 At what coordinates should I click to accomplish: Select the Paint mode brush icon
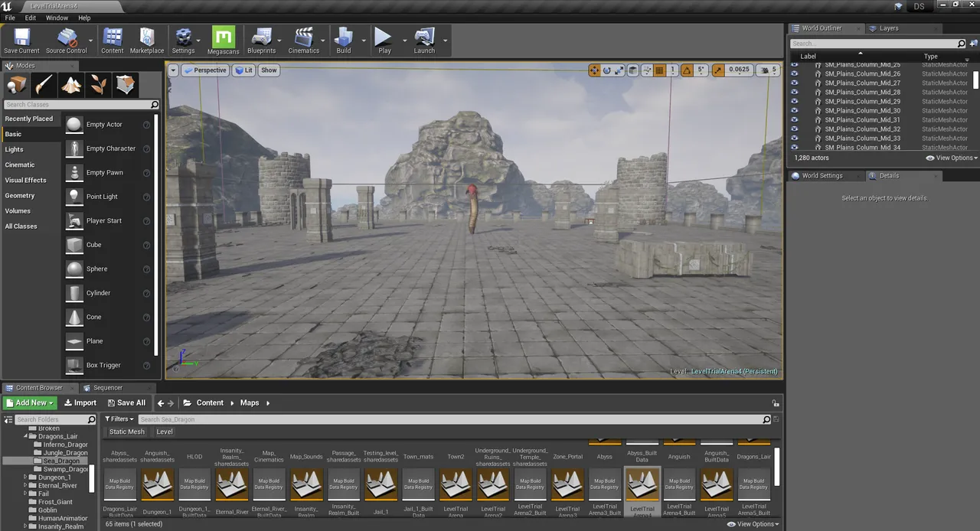(44, 84)
